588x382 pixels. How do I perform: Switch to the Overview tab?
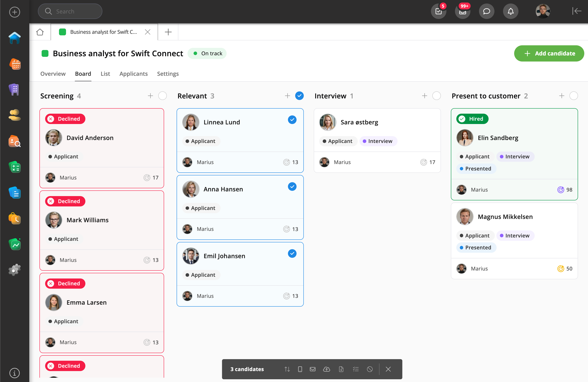pyautogui.click(x=53, y=74)
